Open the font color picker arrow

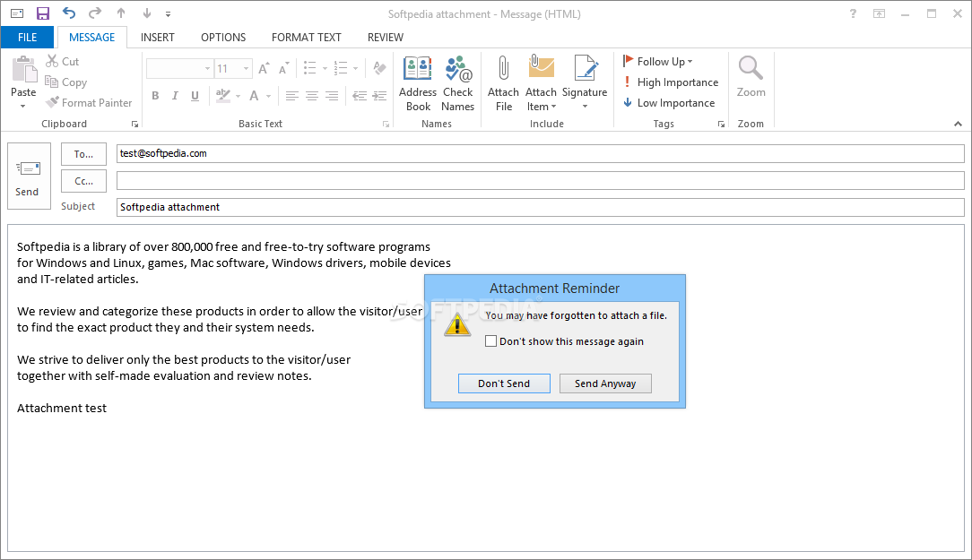coord(268,96)
